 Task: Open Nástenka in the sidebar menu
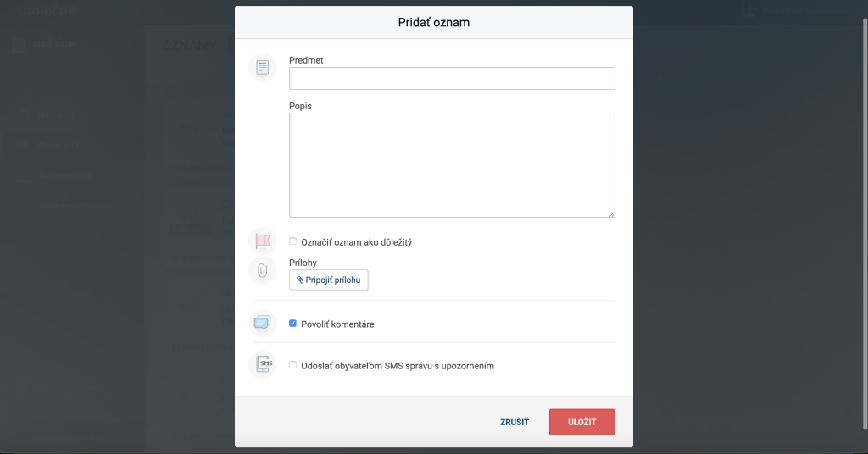[57, 115]
